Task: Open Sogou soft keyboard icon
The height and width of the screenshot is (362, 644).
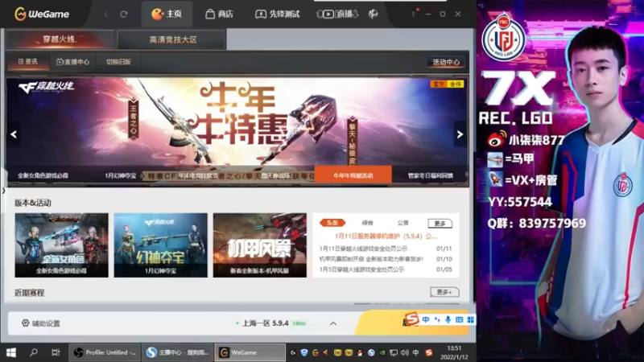Action: tap(459, 319)
